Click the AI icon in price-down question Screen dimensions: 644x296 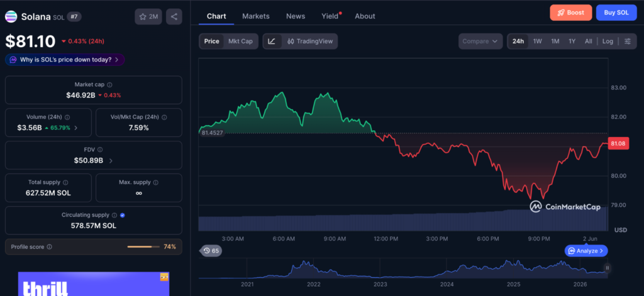point(13,60)
